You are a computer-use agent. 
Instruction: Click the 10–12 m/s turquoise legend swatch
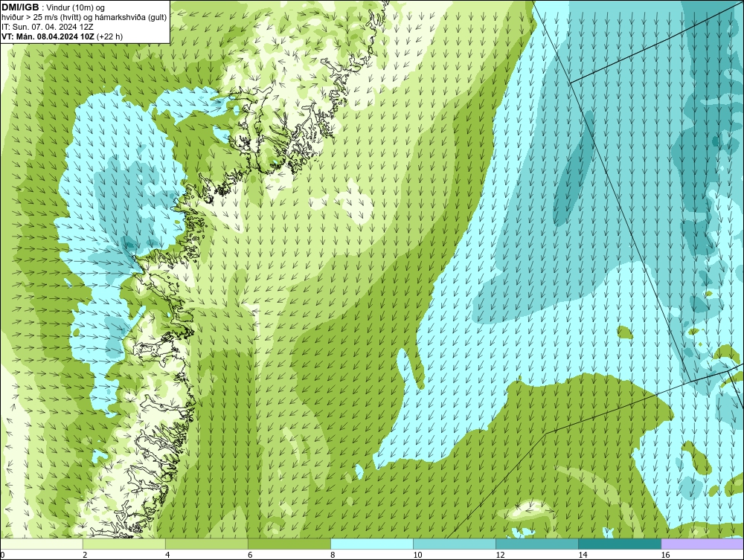pos(454,544)
